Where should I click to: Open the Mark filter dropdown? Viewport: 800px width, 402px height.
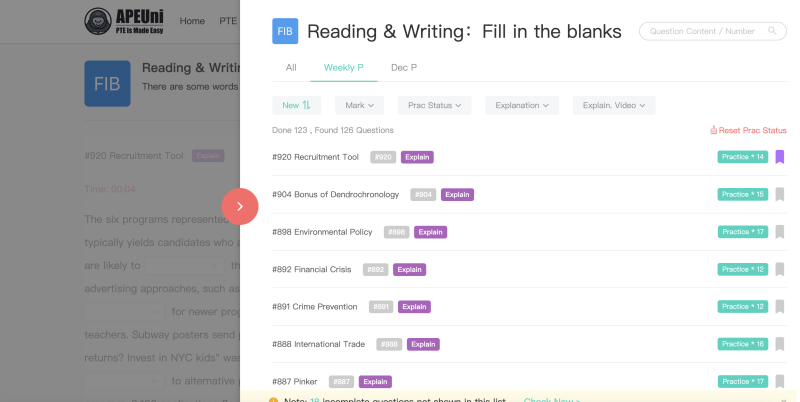click(x=359, y=105)
